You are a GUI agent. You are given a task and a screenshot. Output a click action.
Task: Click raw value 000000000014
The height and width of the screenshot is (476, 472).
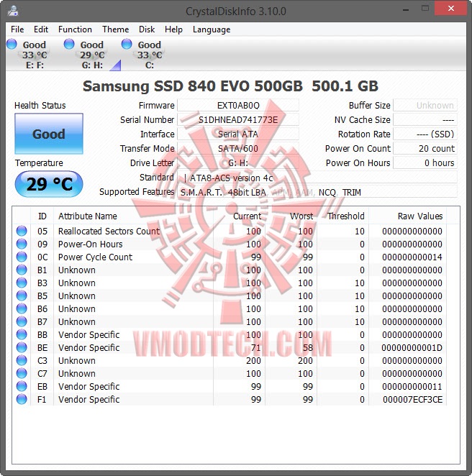pos(412,257)
